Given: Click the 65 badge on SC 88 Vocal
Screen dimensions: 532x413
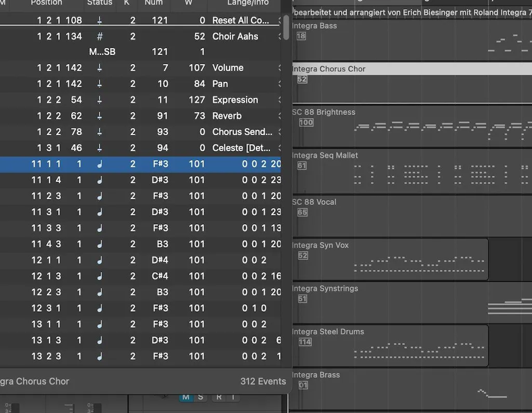Looking at the screenshot, I should [302, 213].
